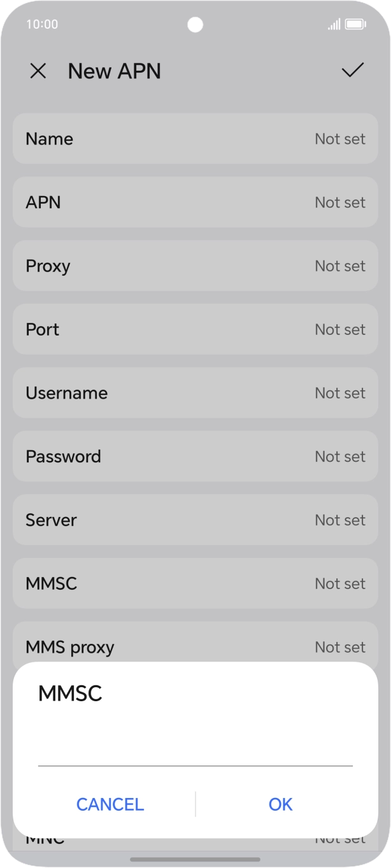Open the Password field
Viewport: 391px width, 868px height.
[195, 456]
